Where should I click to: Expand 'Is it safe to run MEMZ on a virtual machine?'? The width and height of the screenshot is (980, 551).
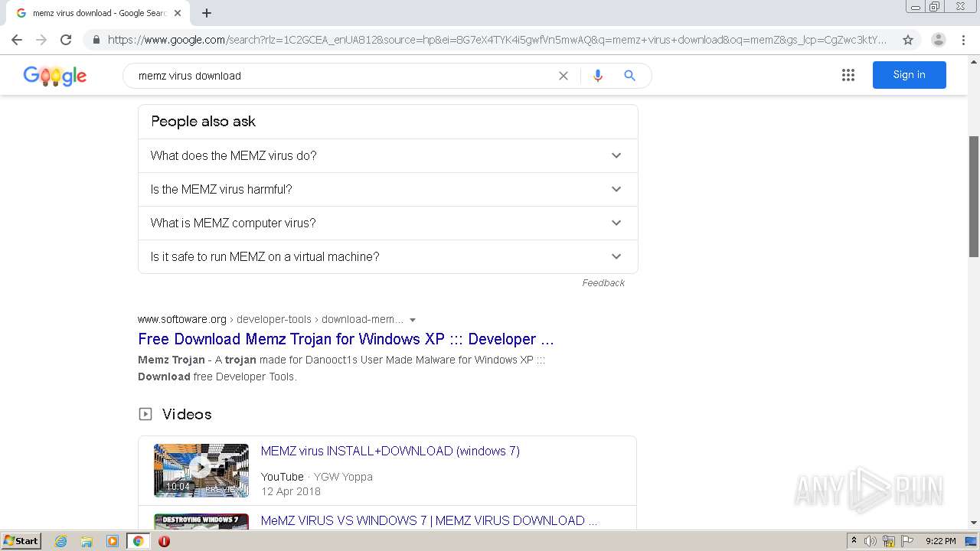(388, 256)
